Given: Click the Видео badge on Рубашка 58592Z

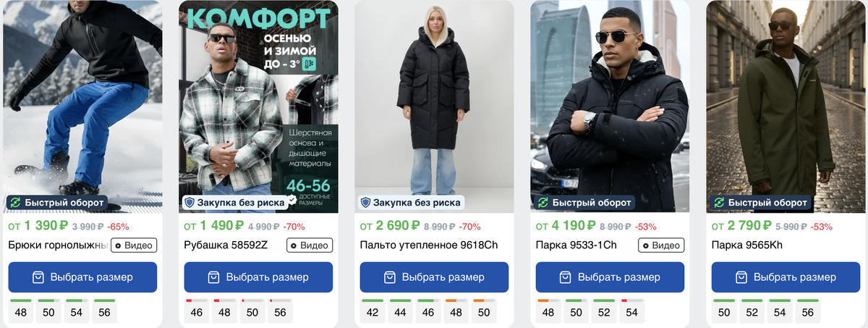Looking at the screenshot, I should point(310,245).
